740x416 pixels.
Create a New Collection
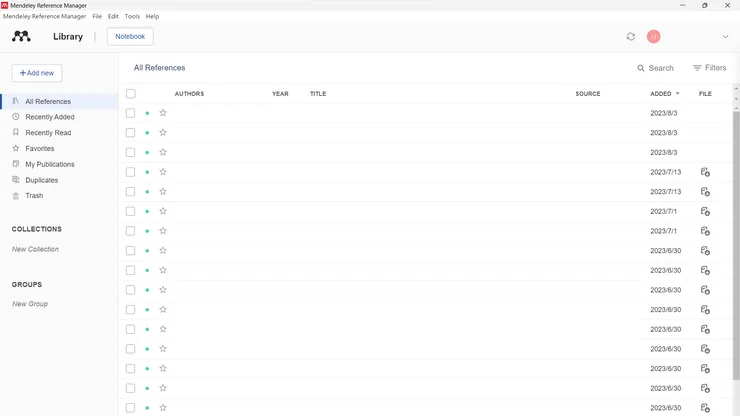(x=35, y=249)
